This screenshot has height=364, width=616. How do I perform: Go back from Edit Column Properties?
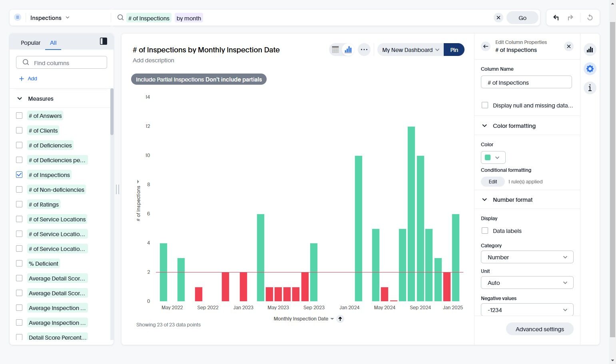(x=486, y=46)
